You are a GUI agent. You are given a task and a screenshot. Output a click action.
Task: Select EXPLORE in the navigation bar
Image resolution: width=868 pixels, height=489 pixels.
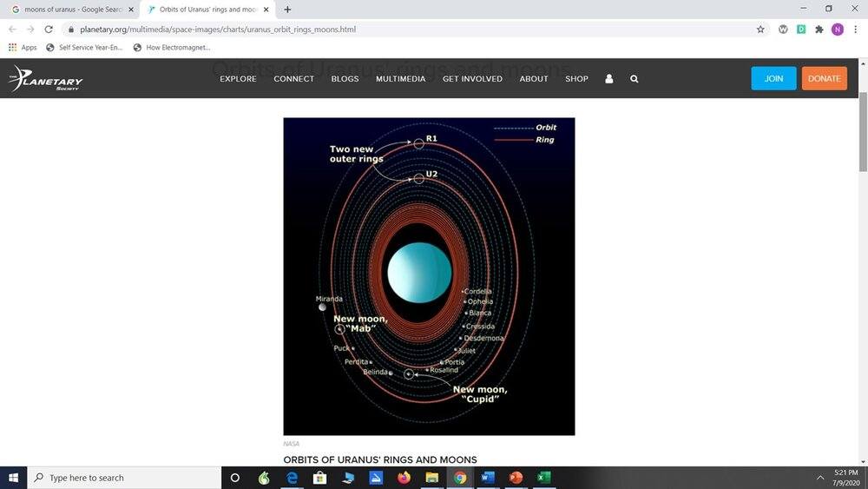[238, 78]
